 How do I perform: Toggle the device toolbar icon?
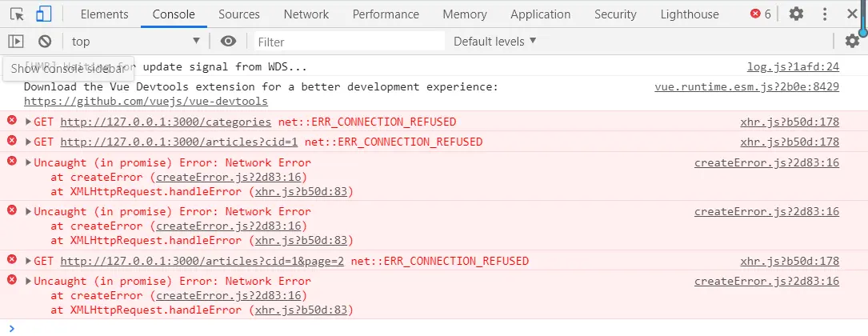43,14
